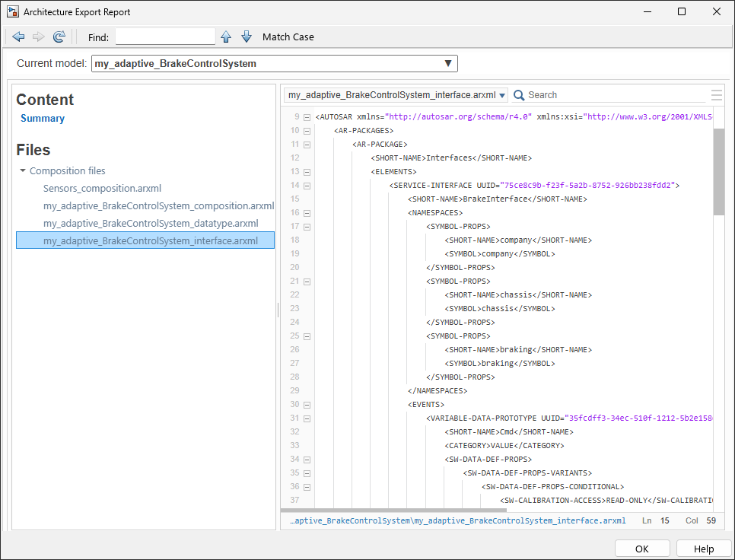Image resolution: width=735 pixels, height=560 pixels.
Task: Click the SERVICE-INTERFACE UUID value on line 14
Action: pyautogui.click(x=587, y=185)
